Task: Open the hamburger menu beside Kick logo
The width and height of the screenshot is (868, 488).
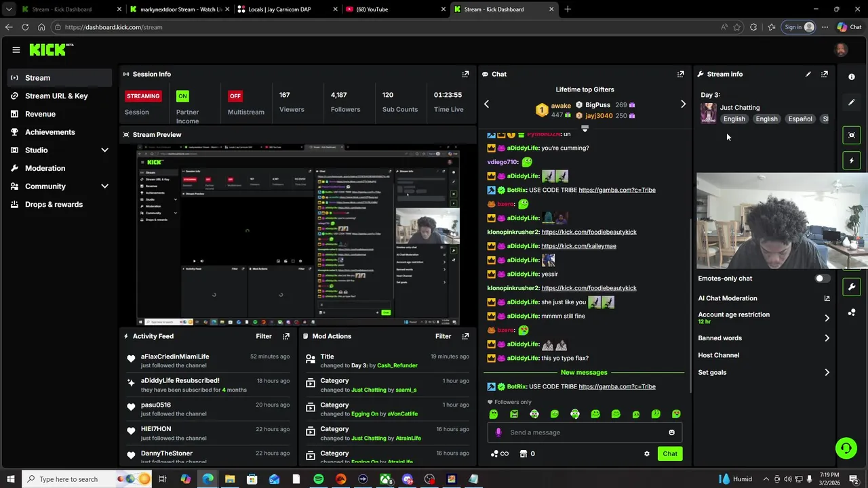Action: [16, 49]
